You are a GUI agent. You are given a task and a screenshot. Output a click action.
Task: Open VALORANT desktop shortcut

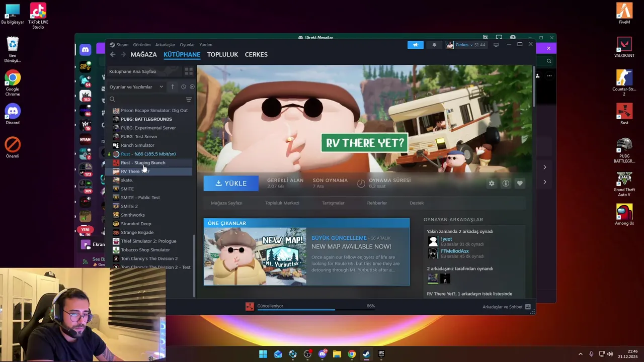(624, 47)
